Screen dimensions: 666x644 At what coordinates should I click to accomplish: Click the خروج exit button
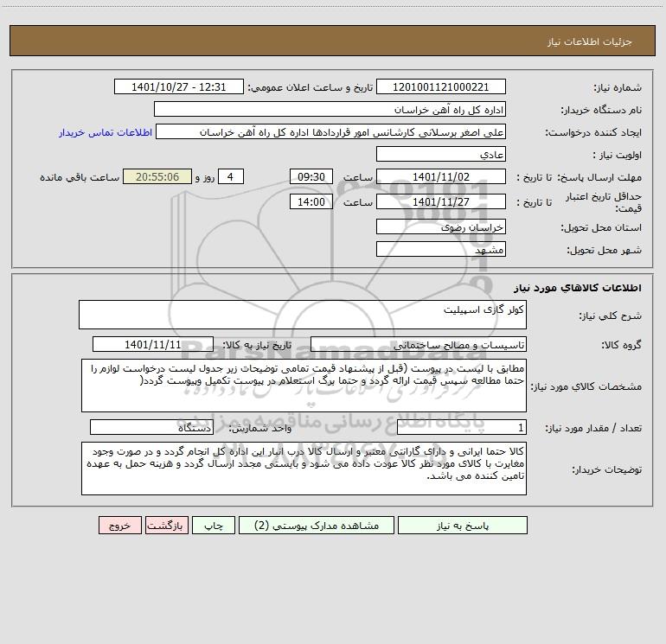(x=119, y=525)
